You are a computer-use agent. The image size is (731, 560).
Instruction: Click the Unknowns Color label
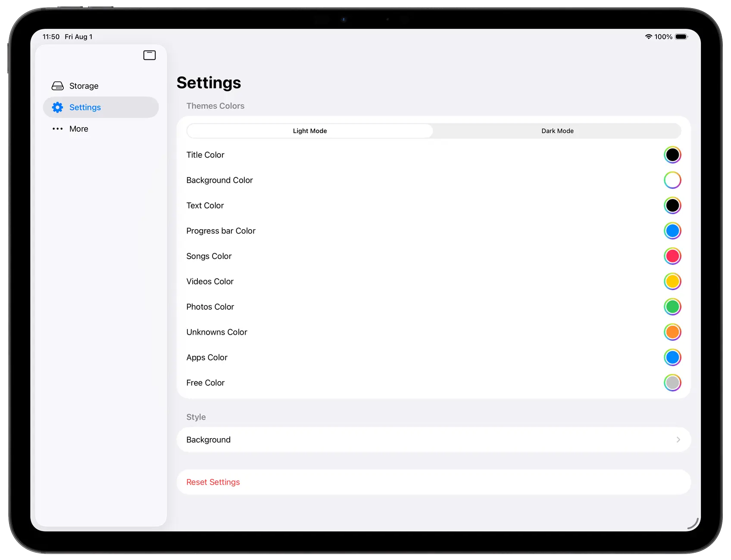(x=217, y=332)
